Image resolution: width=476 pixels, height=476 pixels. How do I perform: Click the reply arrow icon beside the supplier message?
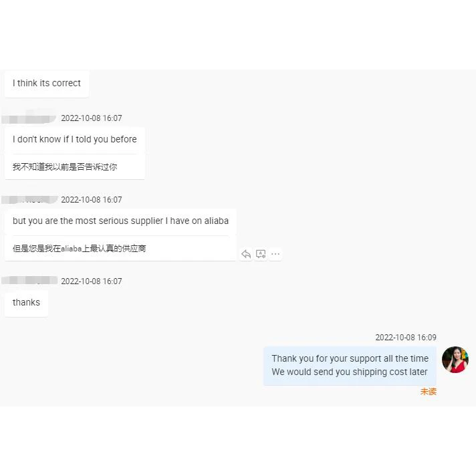(246, 254)
